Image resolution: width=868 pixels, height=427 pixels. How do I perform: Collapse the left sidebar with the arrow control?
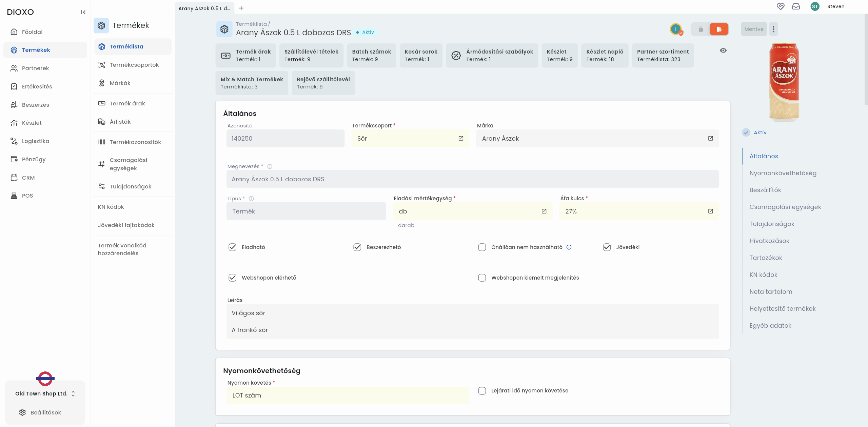83,12
